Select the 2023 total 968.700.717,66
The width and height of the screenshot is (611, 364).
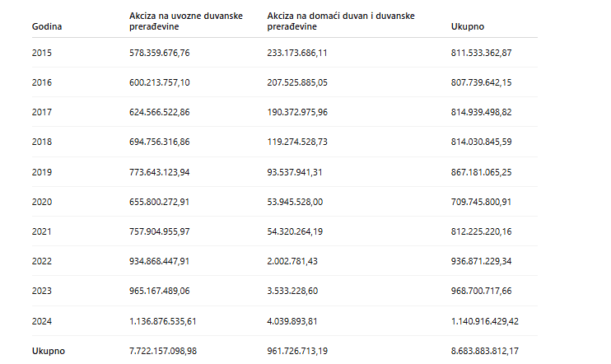[x=481, y=291]
